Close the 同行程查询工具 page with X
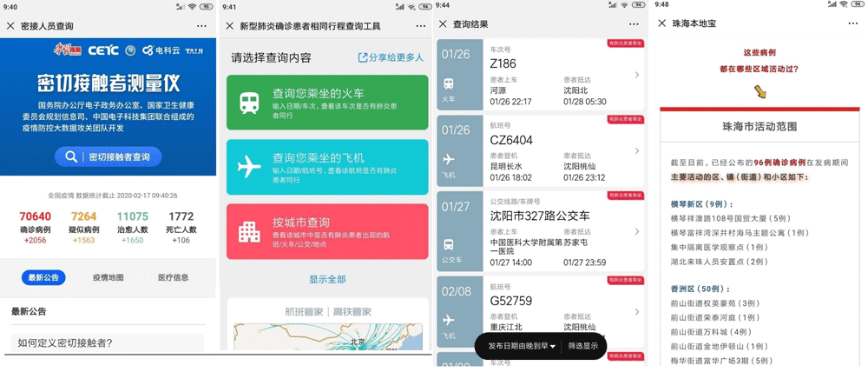Viewport: 868px width, 372px height. (230, 26)
